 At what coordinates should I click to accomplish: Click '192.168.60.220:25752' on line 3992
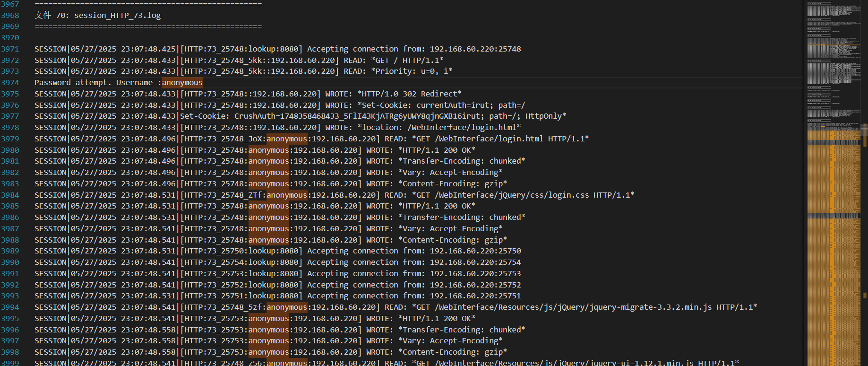[475, 285]
